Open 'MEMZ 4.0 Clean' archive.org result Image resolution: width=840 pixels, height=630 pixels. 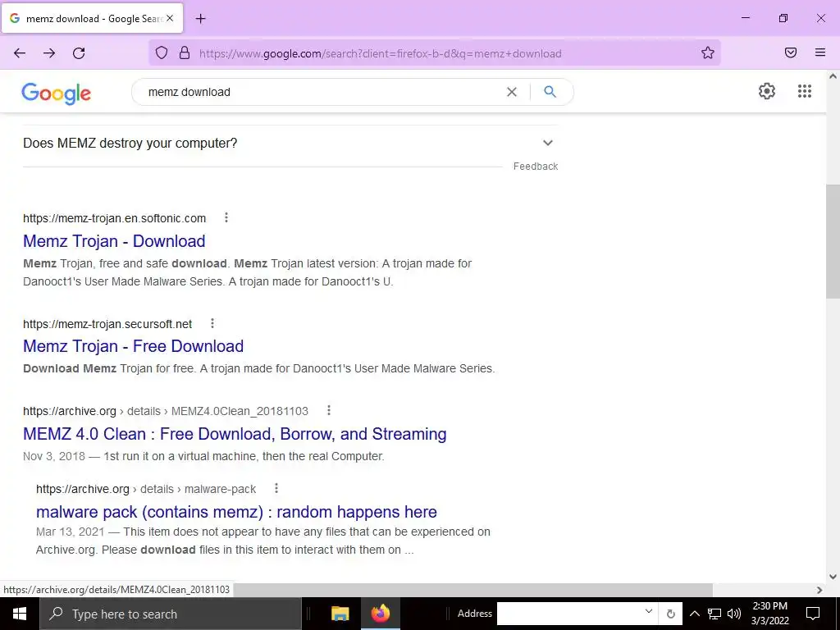click(x=235, y=434)
